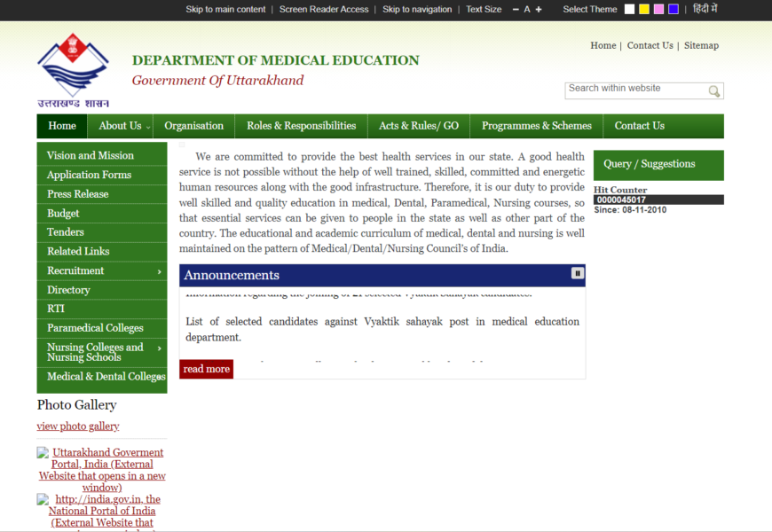Expand the About Us menu dropdown
Image resolution: width=772 pixels, height=532 pixels.
120,126
